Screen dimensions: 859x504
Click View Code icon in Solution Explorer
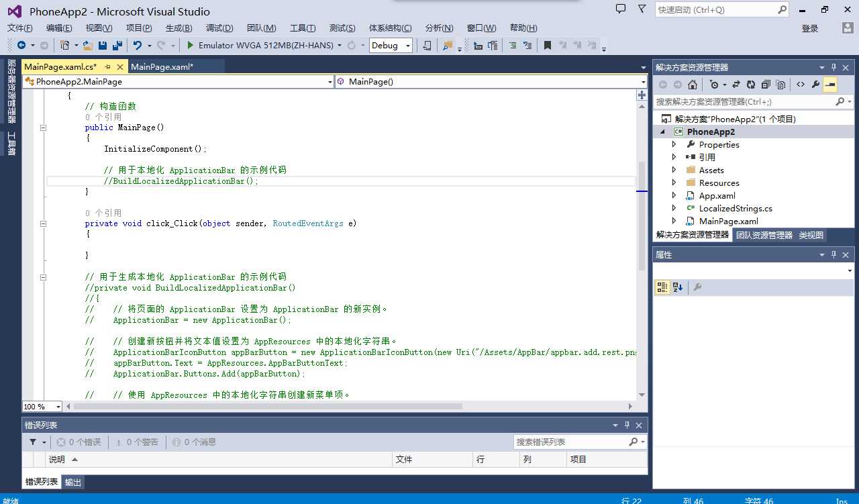(x=801, y=85)
